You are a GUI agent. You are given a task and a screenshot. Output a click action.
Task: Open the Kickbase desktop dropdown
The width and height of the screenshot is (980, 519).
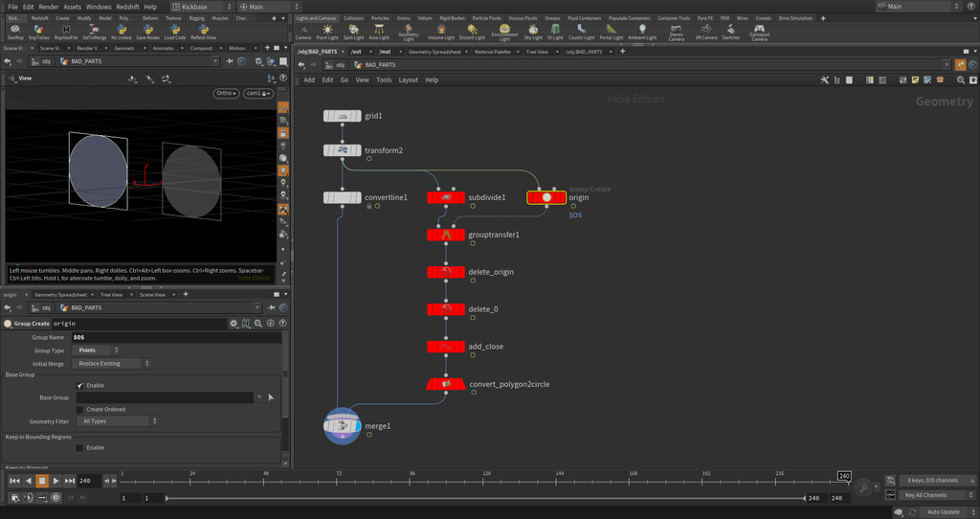point(202,7)
